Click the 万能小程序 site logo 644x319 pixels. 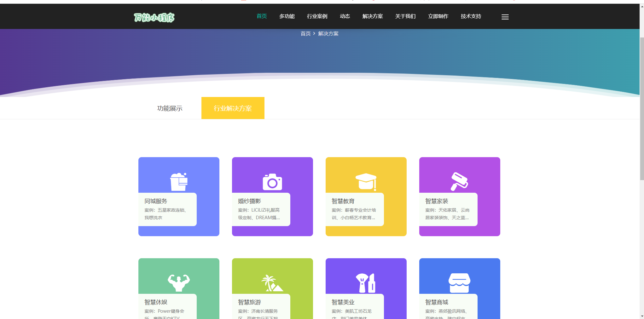click(x=154, y=17)
